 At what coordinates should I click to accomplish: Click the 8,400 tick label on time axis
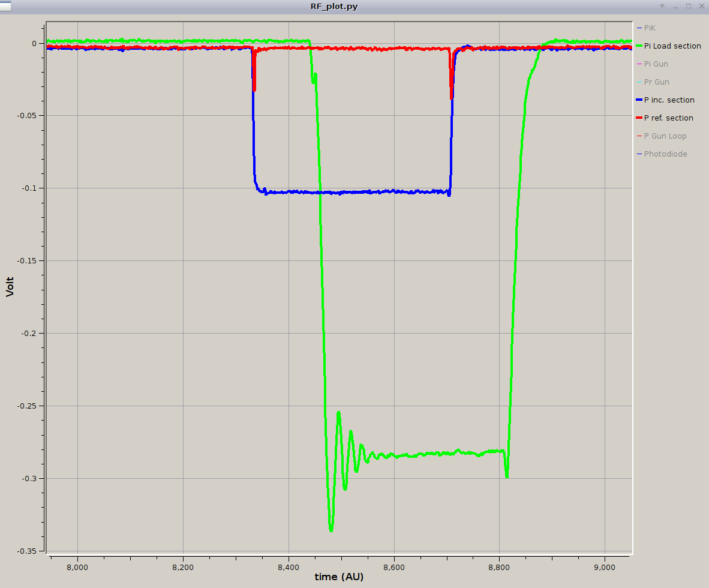tap(289, 565)
